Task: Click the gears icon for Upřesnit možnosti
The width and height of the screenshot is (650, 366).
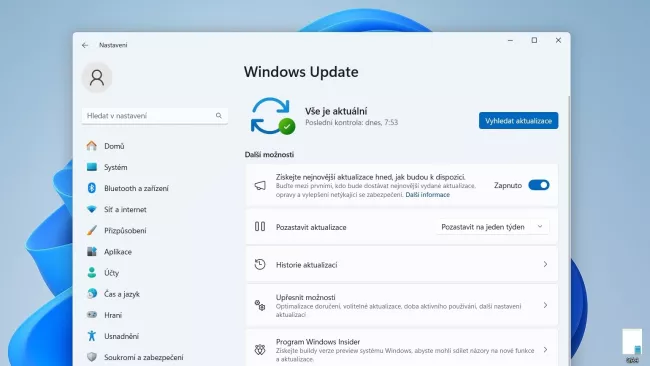Action: click(260, 305)
